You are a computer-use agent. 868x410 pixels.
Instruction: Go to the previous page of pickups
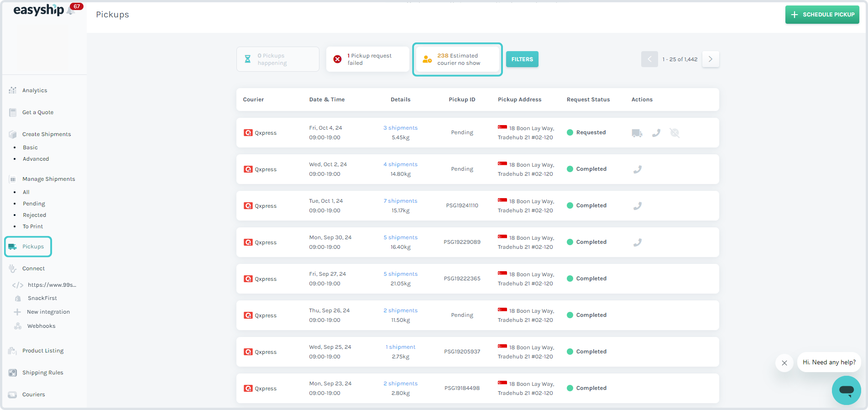pyautogui.click(x=649, y=59)
